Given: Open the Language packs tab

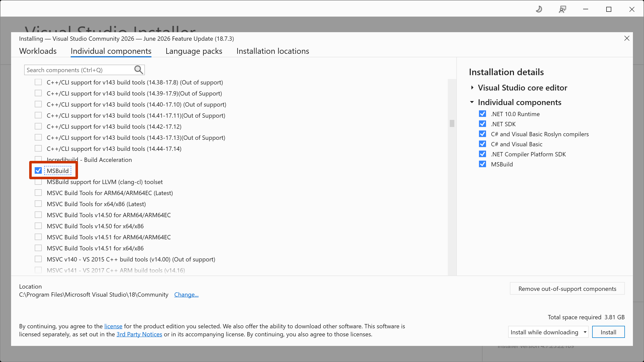Looking at the screenshot, I should click(194, 51).
